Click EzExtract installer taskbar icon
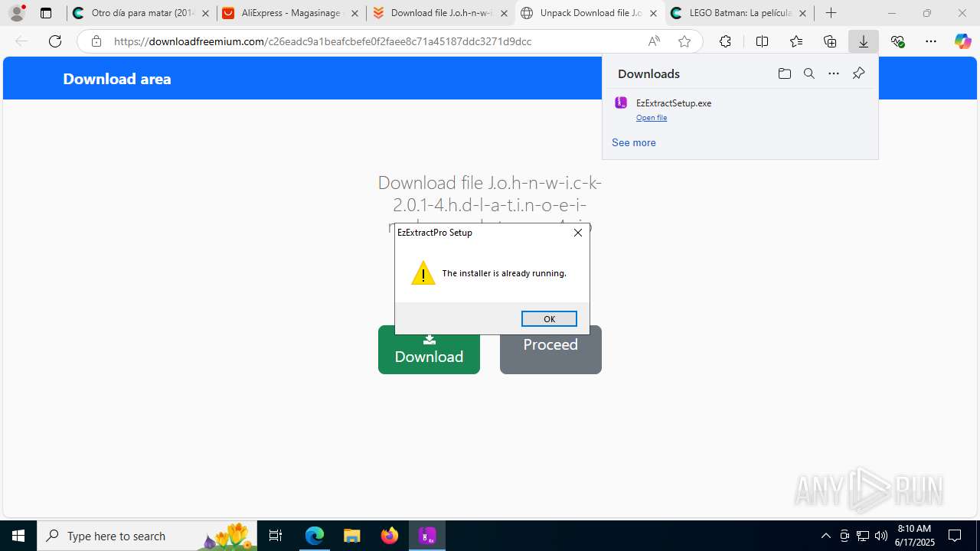This screenshot has height=551, width=980. click(427, 536)
